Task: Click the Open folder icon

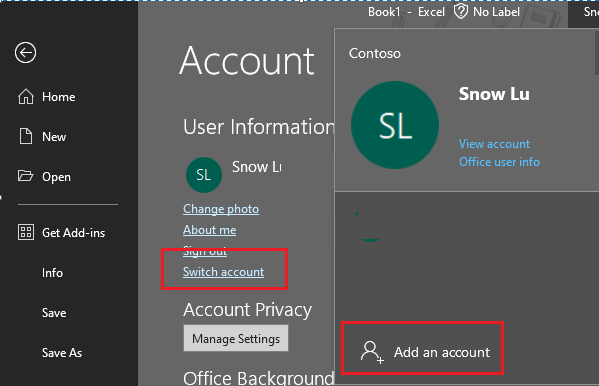Action: pyautogui.click(x=26, y=176)
